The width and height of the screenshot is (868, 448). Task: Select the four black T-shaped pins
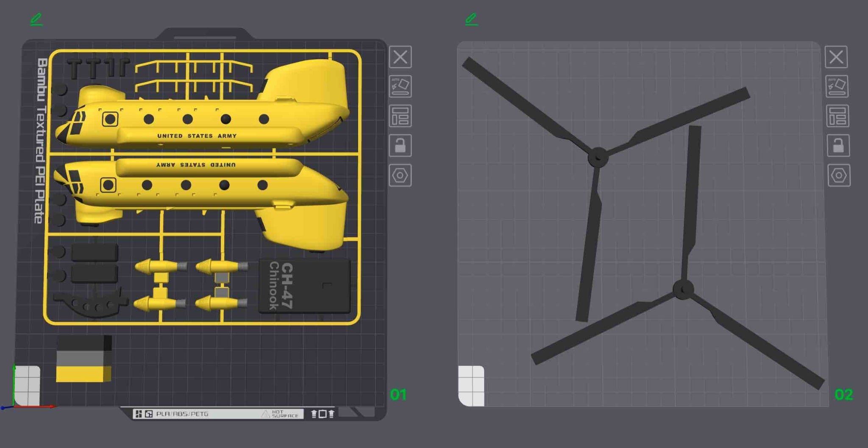pos(98,68)
